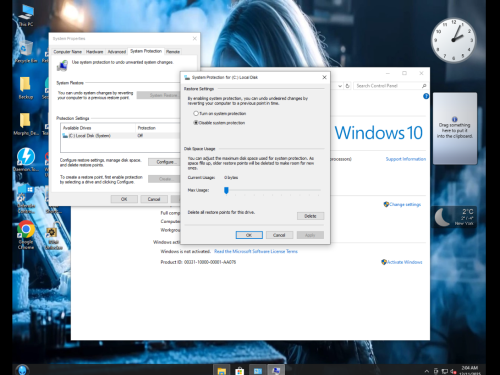Open the Backup folder on desktop

pyautogui.click(x=26, y=88)
